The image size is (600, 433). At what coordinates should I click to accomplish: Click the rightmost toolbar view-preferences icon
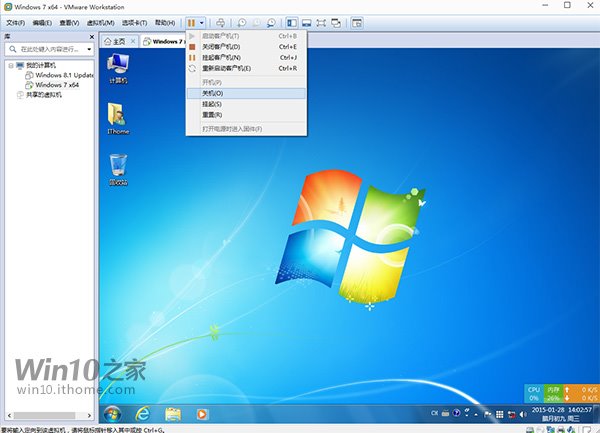[357, 23]
